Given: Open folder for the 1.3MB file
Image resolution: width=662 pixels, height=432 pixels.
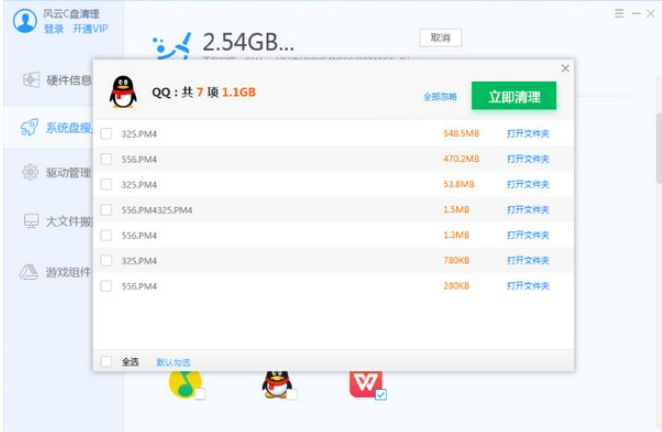Looking at the screenshot, I should (528, 235).
